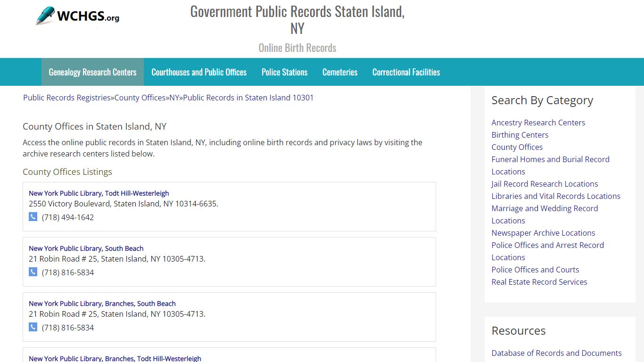The width and height of the screenshot is (644, 362).
Task: Open Police Offices and Courts link
Action: (x=535, y=270)
